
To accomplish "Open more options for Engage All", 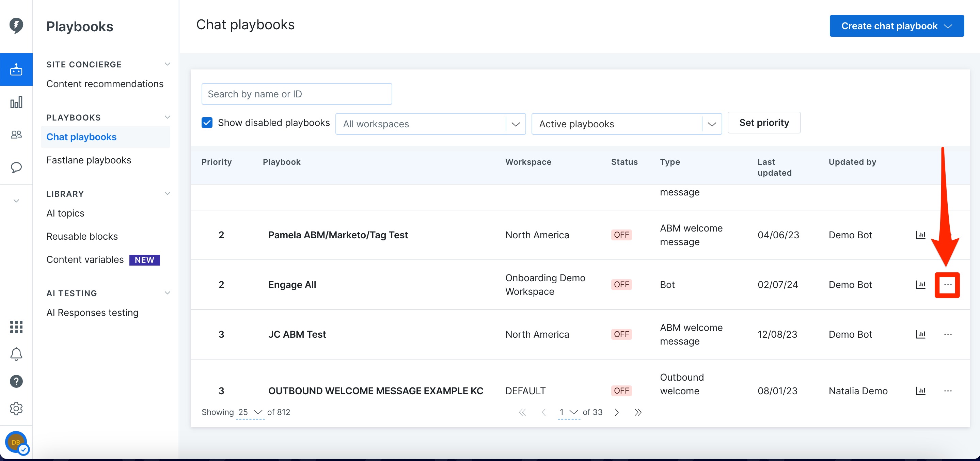I will pyautogui.click(x=947, y=285).
